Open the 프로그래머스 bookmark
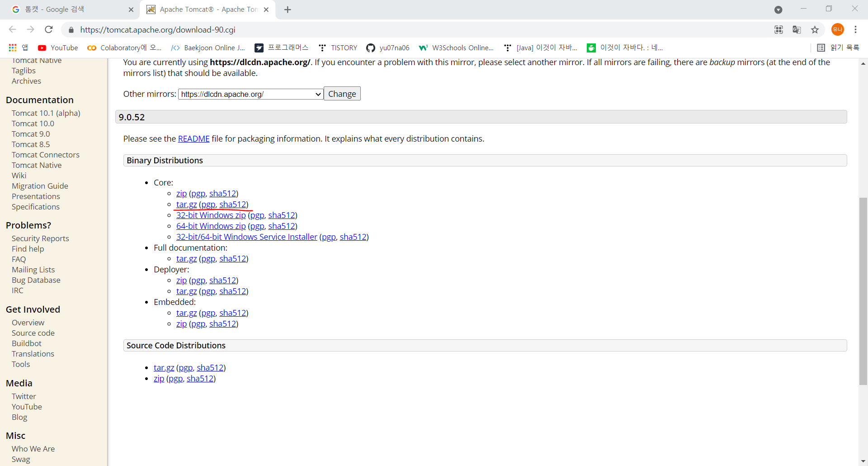 [281, 48]
